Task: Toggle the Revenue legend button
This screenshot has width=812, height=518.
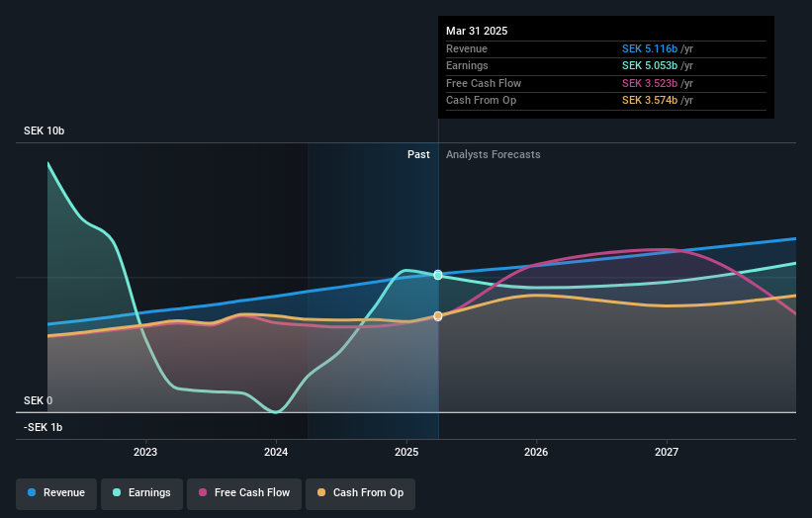Action: click(x=56, y=493)
